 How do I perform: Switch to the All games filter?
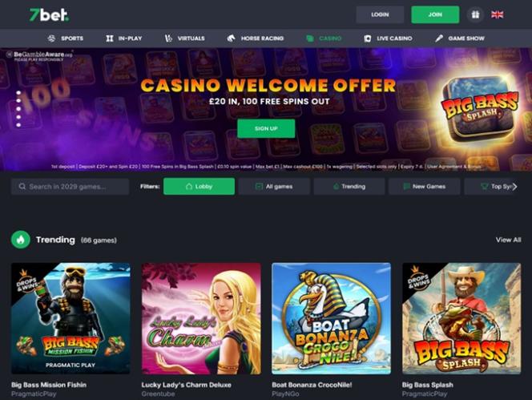pos(274,187)
